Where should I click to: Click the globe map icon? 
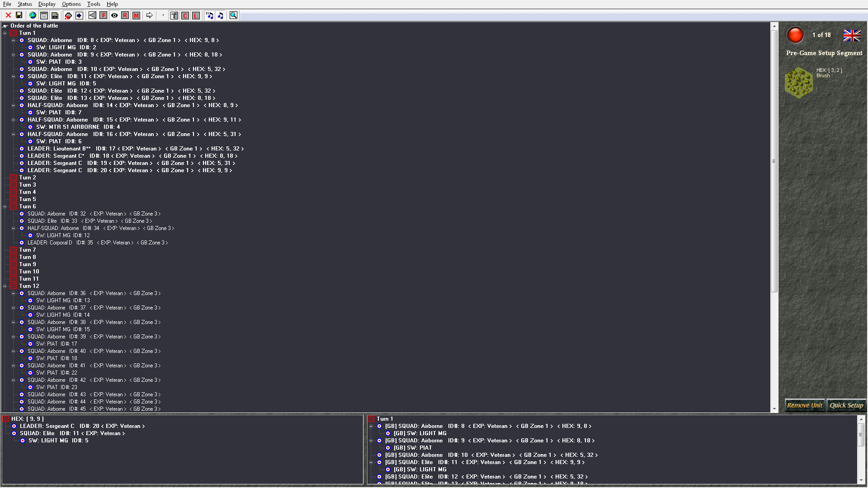coord(33,15)
